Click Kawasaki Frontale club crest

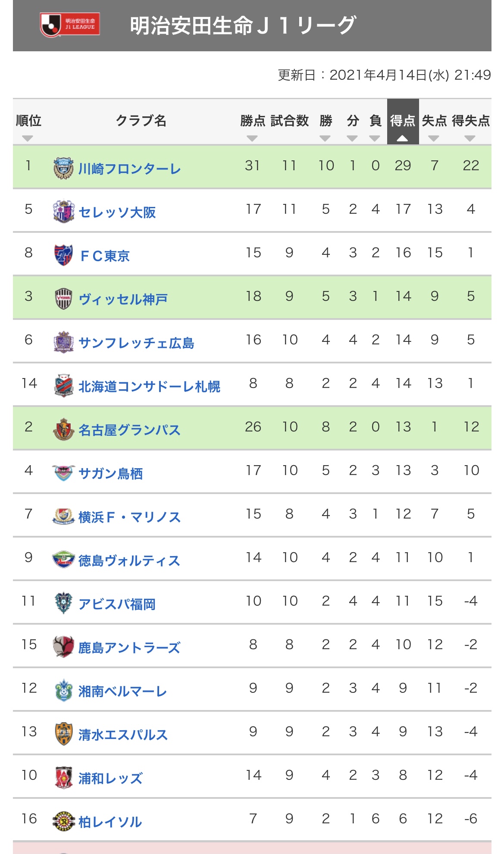pos(63,168)
